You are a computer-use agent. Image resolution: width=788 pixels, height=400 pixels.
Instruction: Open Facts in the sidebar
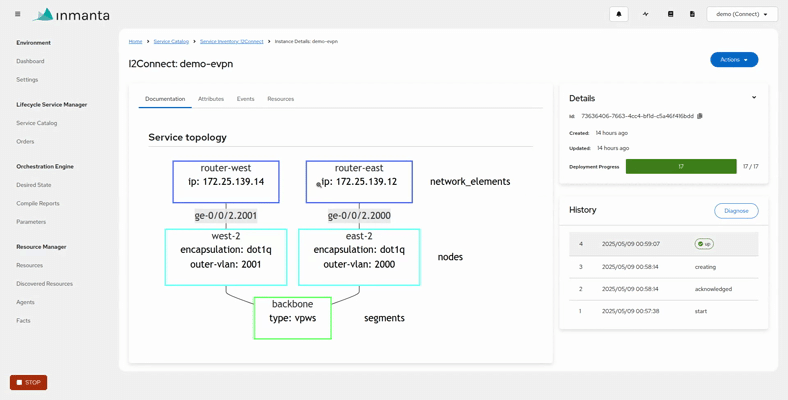pyautogui.click(x=23, y=321)
